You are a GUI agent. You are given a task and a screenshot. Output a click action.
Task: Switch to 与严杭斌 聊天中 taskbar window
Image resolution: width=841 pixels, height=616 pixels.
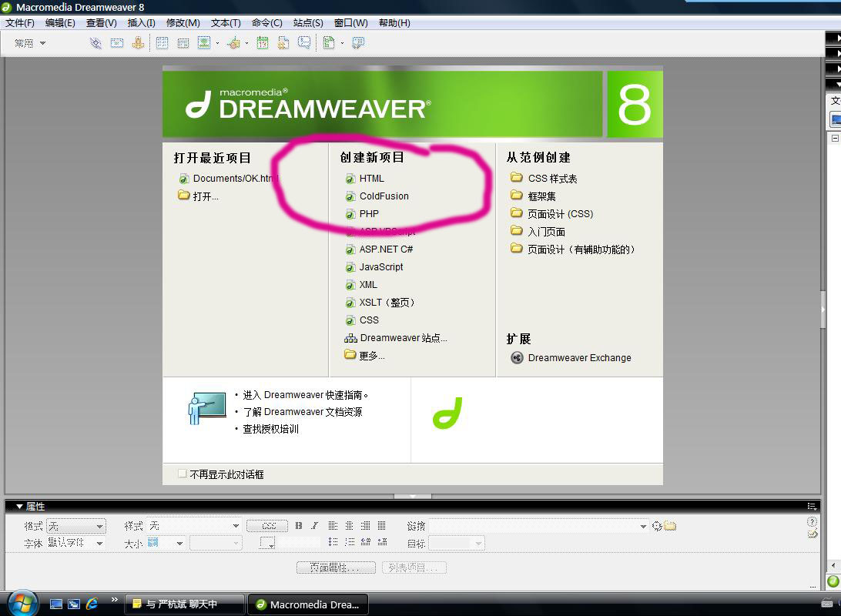pyautogui.click(x=185, y=604)
